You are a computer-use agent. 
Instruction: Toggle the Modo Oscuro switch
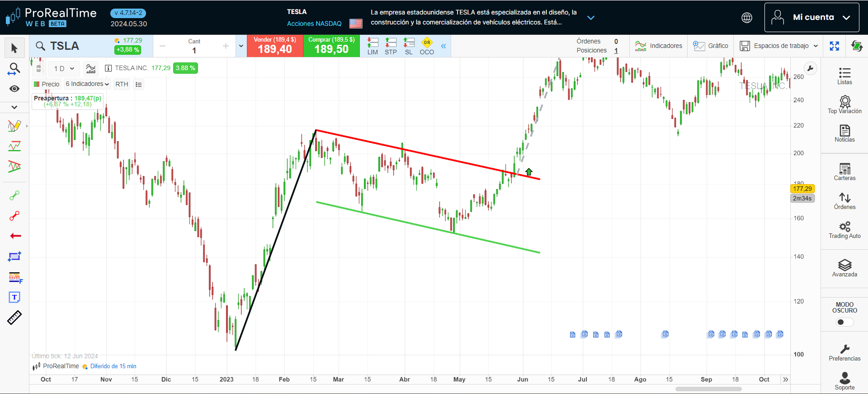click(844, 322)
